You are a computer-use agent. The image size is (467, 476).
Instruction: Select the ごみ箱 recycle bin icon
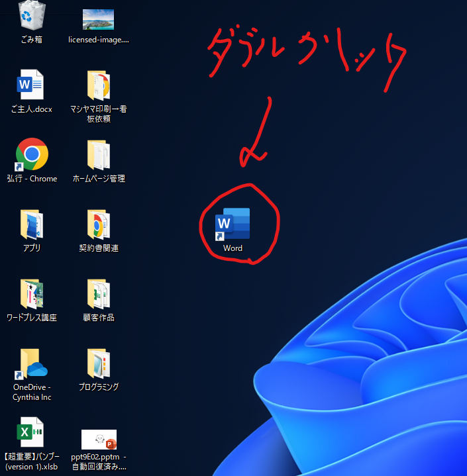pyautogui.click(x=31, y=15)
